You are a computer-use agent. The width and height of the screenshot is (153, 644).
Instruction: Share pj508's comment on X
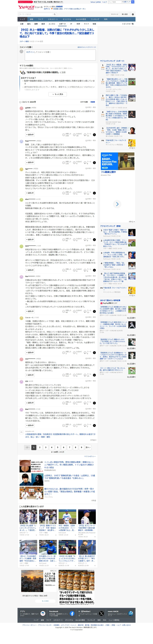point(94,135)
